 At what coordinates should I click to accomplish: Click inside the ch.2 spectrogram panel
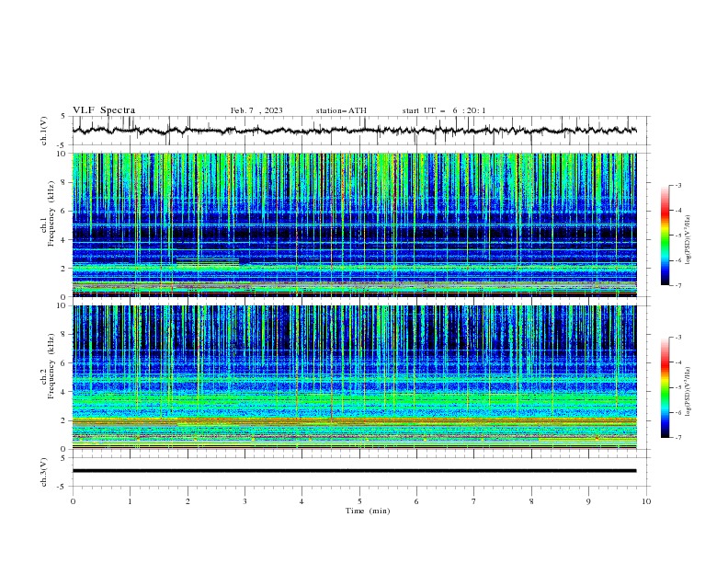point(354,377)
